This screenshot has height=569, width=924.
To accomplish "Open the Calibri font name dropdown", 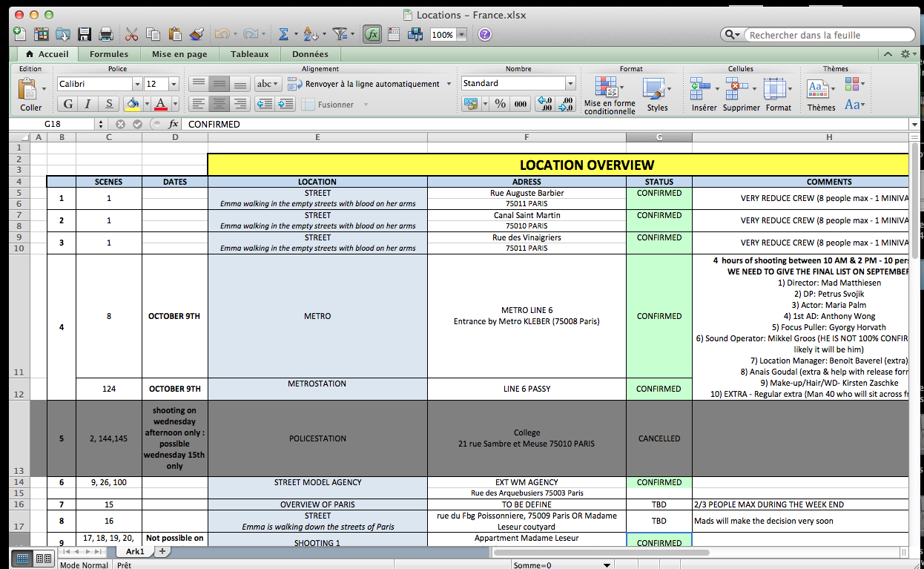I will [x=136, y=85].
